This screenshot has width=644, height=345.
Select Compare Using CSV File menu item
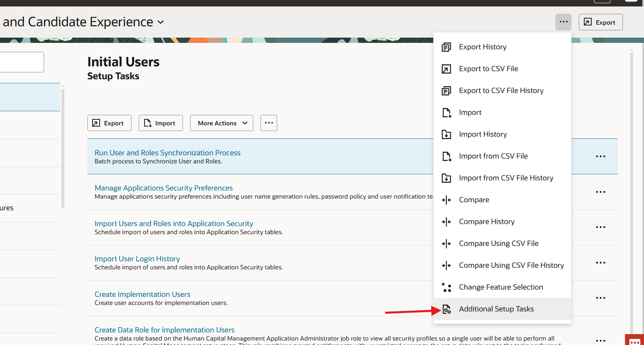[498, 243]
